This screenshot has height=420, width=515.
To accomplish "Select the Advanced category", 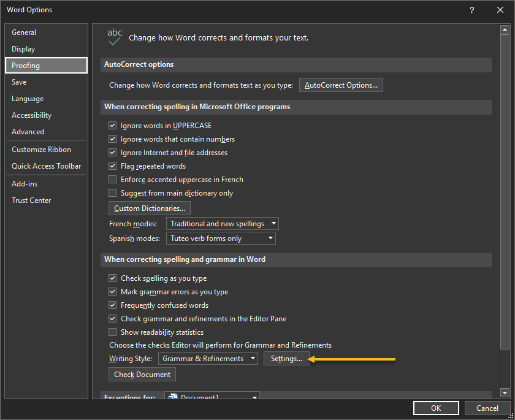I will point(28,132).
